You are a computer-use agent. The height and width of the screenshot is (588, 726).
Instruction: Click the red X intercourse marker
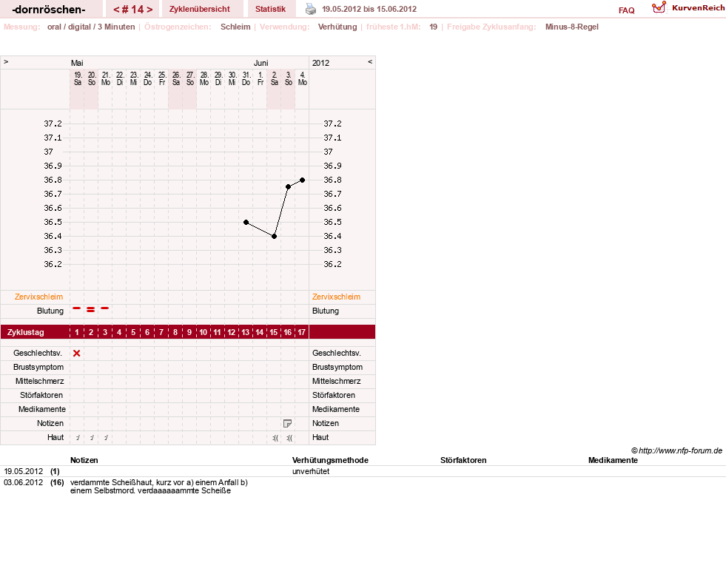pyautogui.click(x=77, y=354)
